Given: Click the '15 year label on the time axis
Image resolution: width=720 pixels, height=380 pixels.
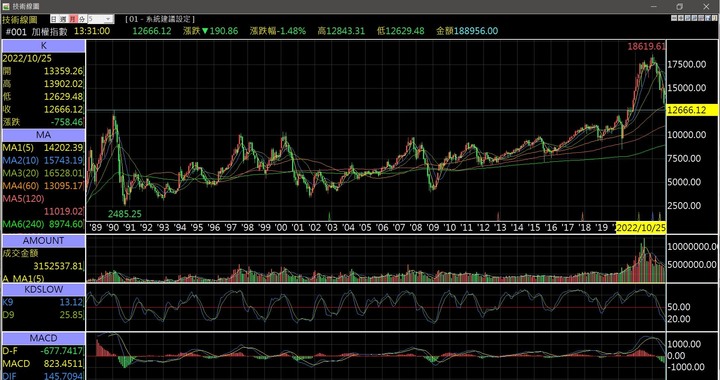Looking at the screenshot, I should (534, 228).
